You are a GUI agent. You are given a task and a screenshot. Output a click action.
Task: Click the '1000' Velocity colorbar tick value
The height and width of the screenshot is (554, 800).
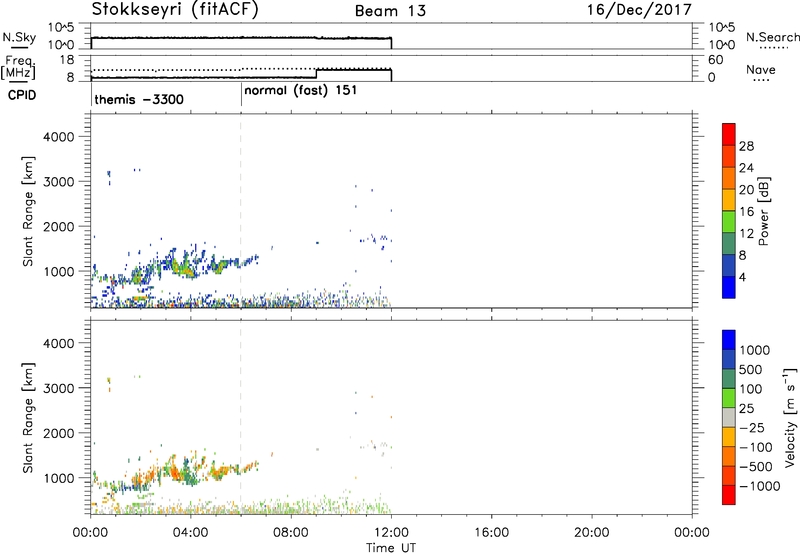click(x=755, y=350)
